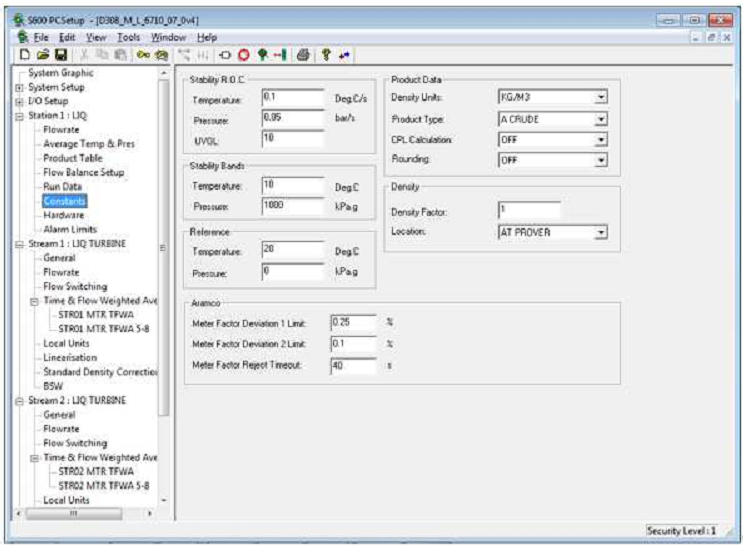Expand the I/O Setup tree node
This screenshot has width=743, height=552.
19,102
